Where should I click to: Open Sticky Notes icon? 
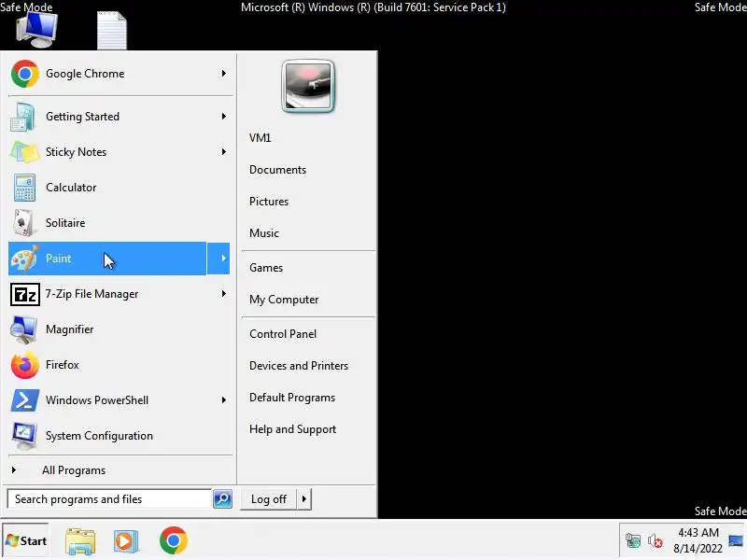pos(24,152)
